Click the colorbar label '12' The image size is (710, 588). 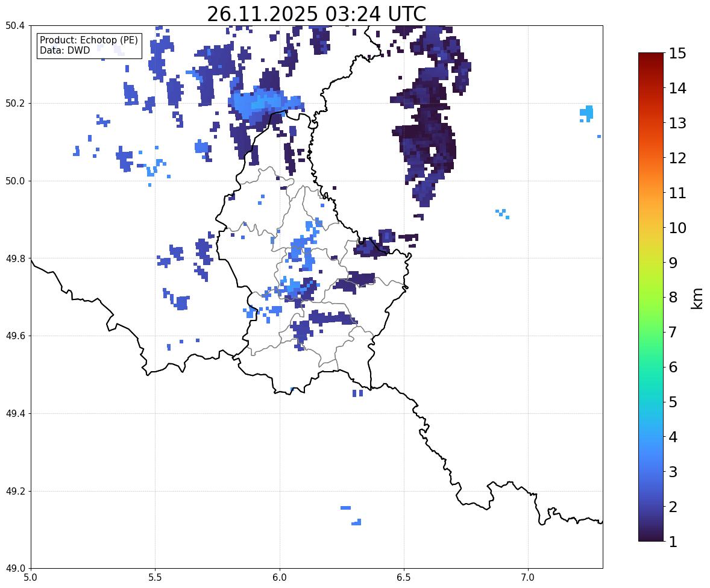[677, 158]
